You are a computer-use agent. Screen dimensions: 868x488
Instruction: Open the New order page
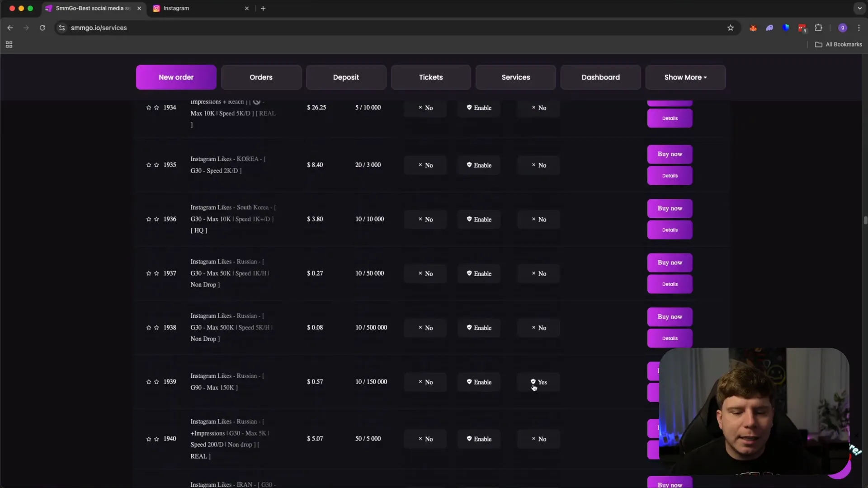[176, 77]
